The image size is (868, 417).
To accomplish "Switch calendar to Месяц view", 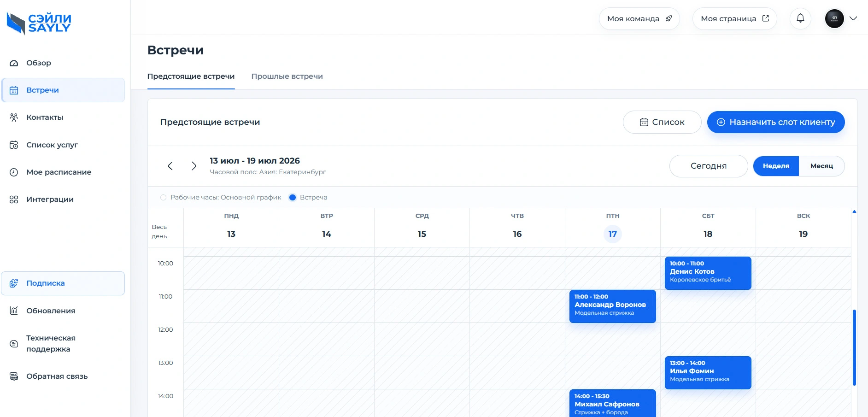I will tap(821, 166).
